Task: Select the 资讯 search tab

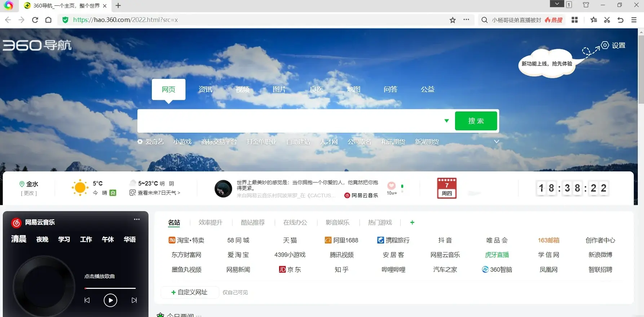Action: click(x=206, y=89)
